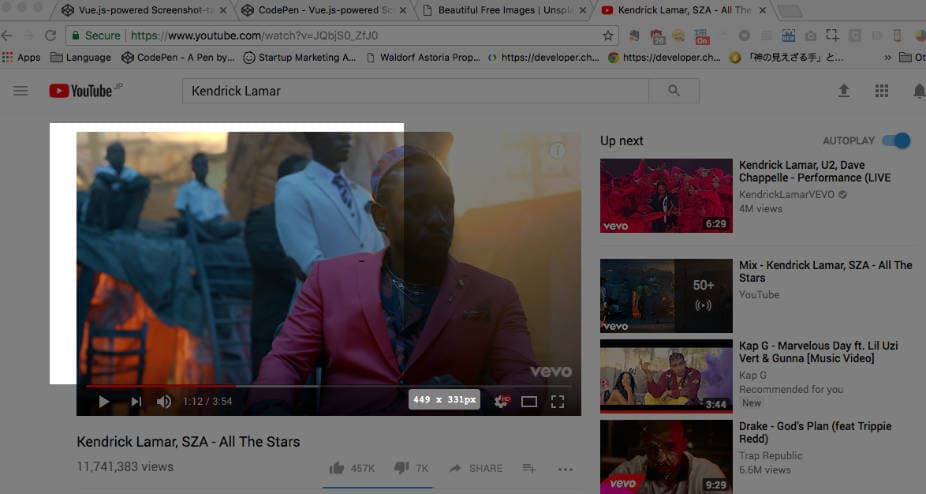
Task: Open the Startup Marketing bookmark
Action: pos(300,57)
